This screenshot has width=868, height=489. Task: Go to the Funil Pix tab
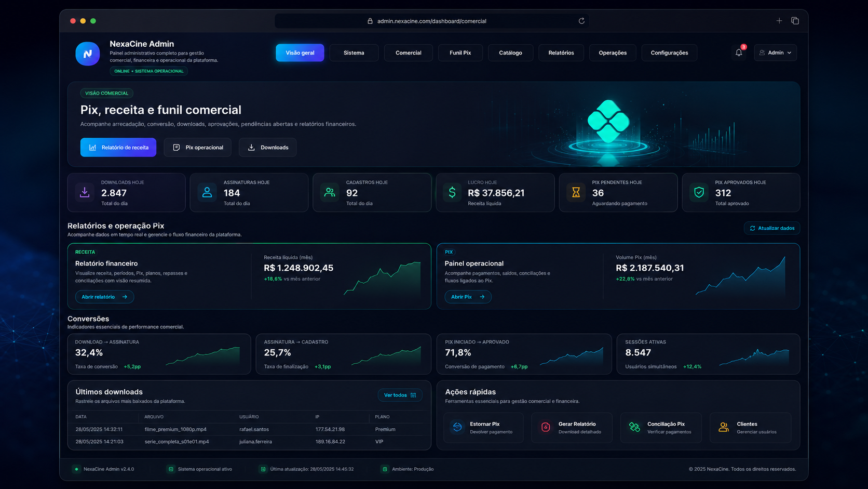(460, 52)
